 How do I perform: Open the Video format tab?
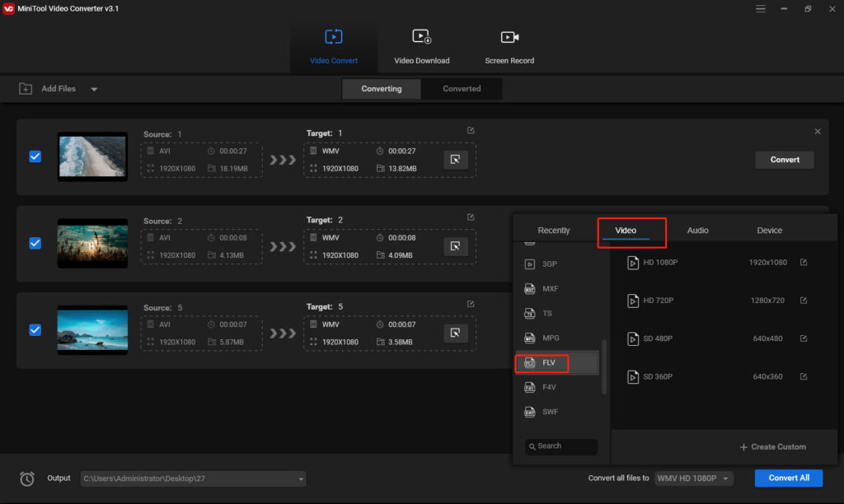pos(626,231)
